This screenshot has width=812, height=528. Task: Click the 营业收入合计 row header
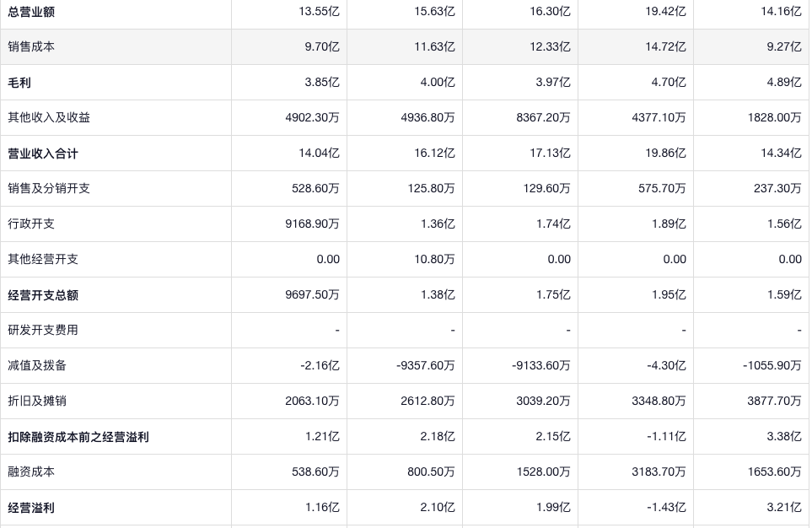coord(43,154)
